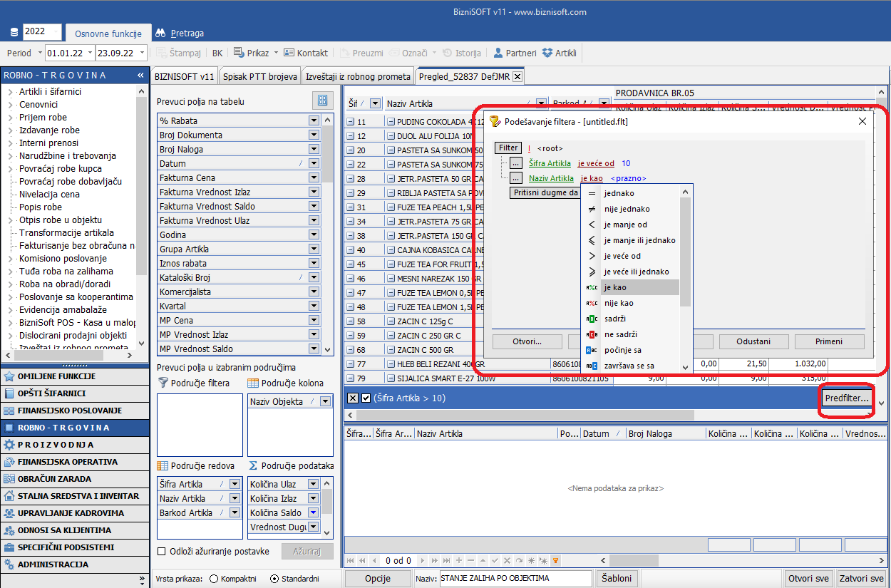Open Artikli from the toolbar
Viewport: 891px width, 588px height.
point(547,53)
